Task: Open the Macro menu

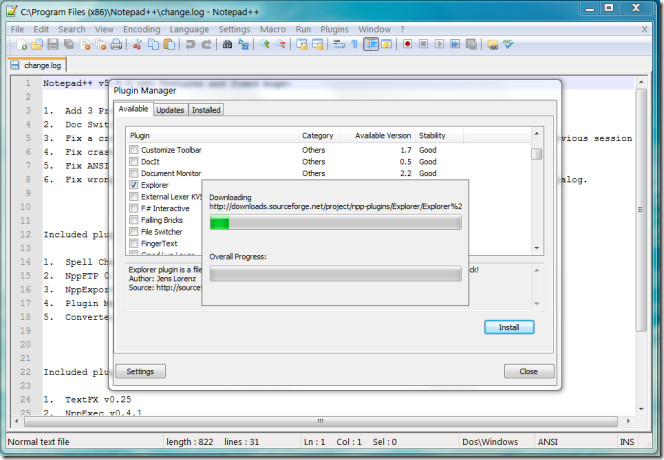Action: coord(273,29)
